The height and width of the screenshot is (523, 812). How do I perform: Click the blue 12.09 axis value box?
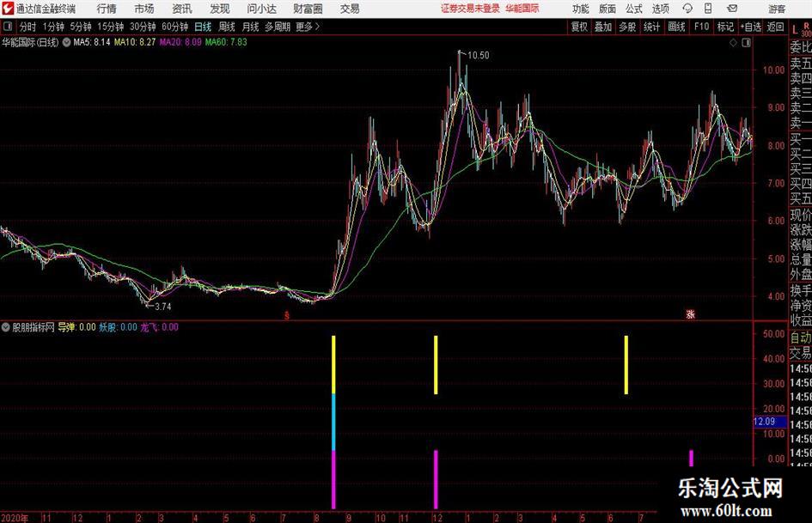(769, 422)
